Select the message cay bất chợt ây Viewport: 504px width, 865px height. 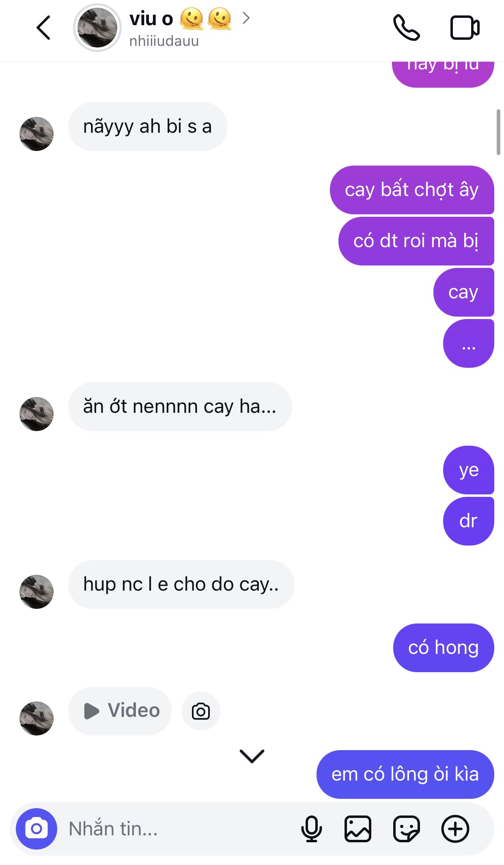(x=412, y=190)
